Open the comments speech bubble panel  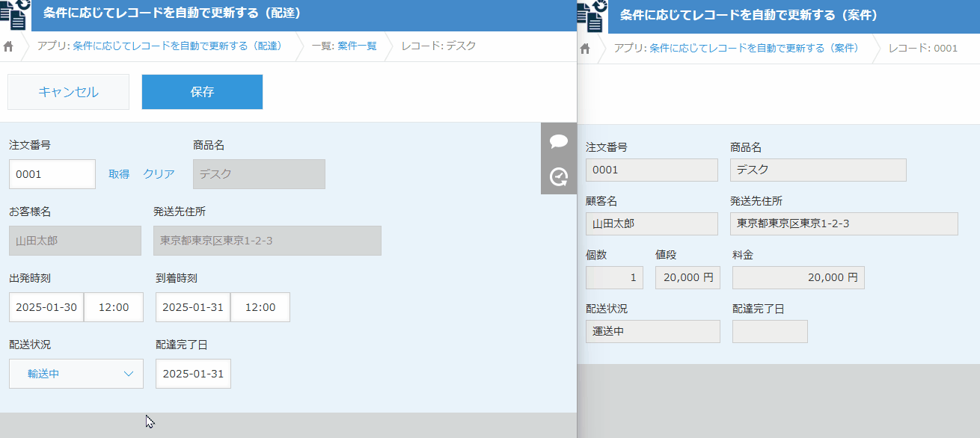[558, 141]
